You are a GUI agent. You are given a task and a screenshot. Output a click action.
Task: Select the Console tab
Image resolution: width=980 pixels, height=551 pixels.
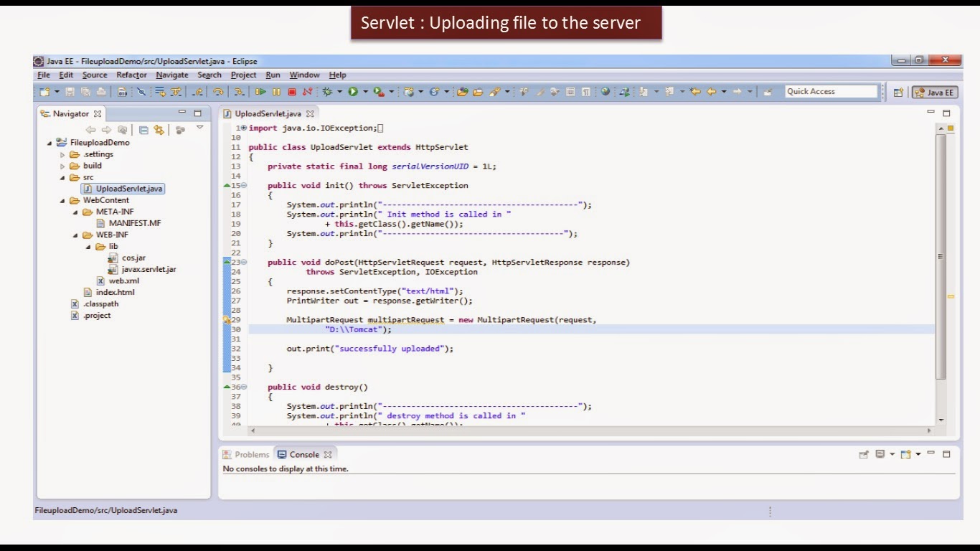pos(304,454)
